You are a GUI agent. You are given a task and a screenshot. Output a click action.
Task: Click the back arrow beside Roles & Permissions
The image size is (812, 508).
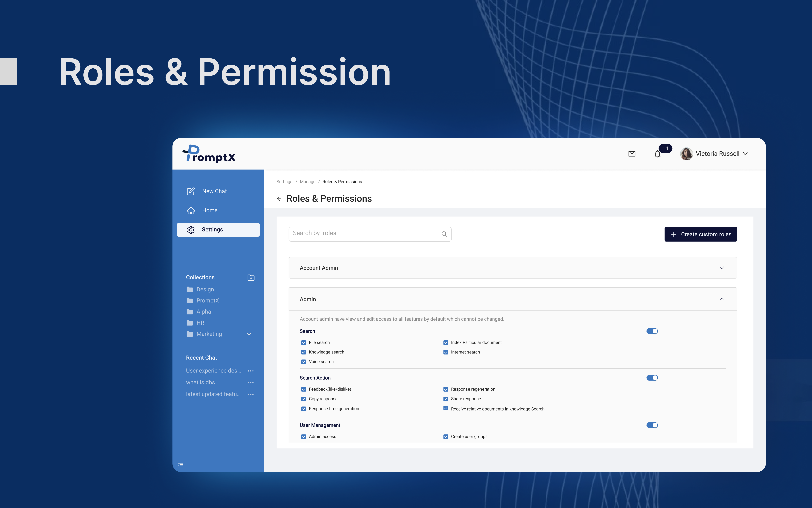[x=279, y=199]
